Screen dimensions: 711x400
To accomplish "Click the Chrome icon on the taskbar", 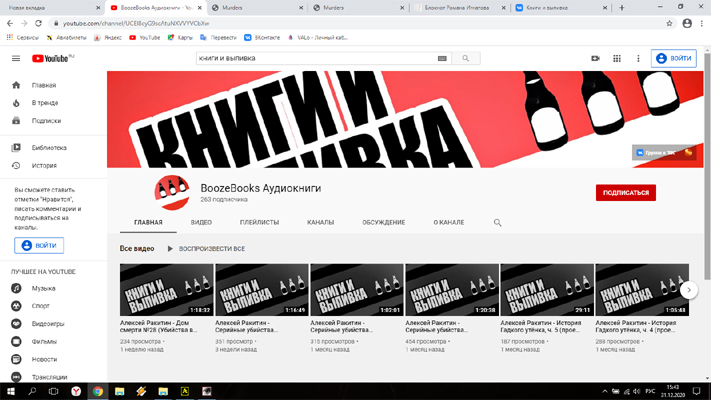I will 98,391.
